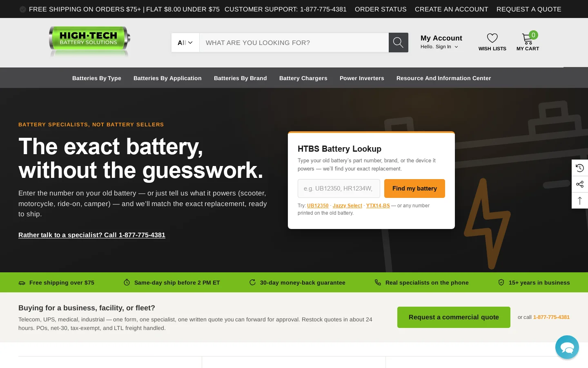Screen dimensions: 588x368
Task: Click Request a commercial quote button
Action: pyautogui.click(x=454, y=317)
